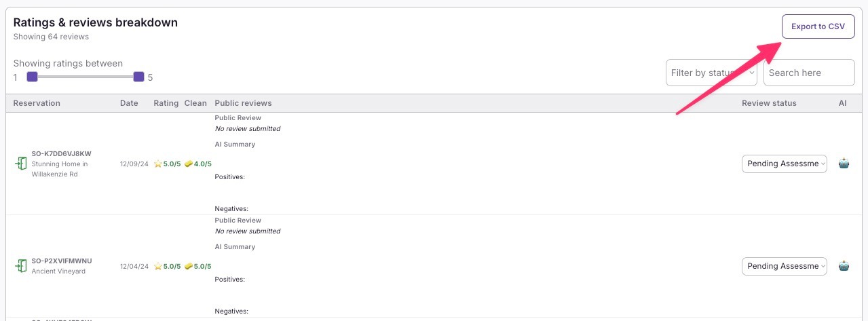Click the door icon beside SO-K7DD6VJ8KW
The width and height of the screenshot is (868, 321).
pyautogui.click(x=21, y=164)
